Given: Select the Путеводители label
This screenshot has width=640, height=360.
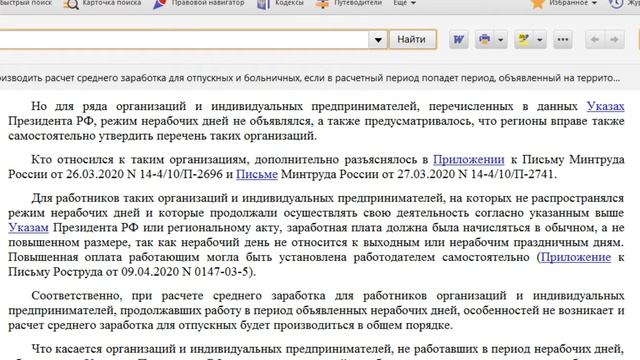Looking at the screenshot, I should click(358, 3).
